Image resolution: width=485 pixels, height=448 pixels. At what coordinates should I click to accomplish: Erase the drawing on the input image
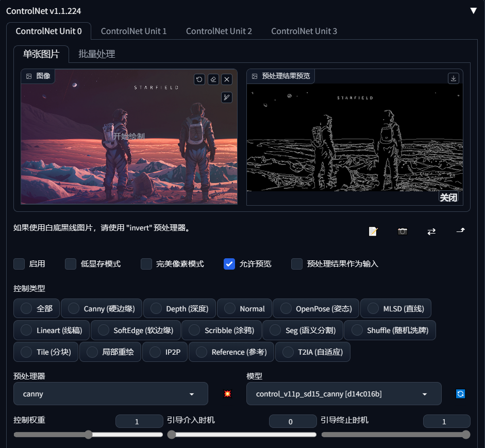click(213, 79)
